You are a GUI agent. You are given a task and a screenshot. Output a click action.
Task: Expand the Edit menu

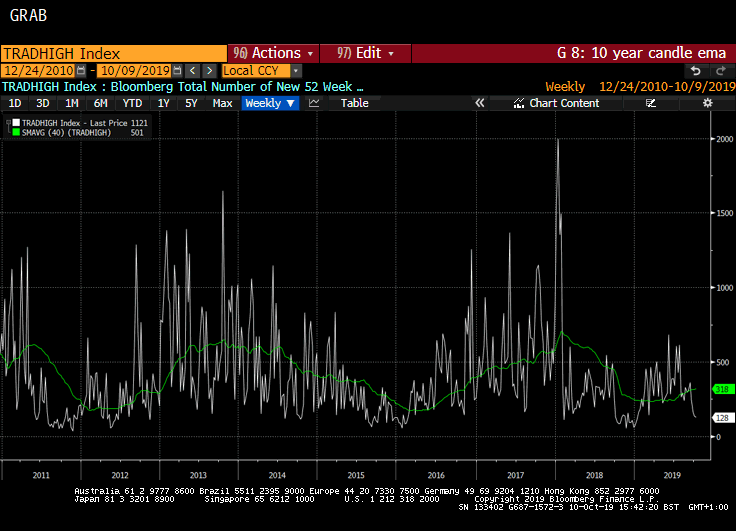[365, 53]
